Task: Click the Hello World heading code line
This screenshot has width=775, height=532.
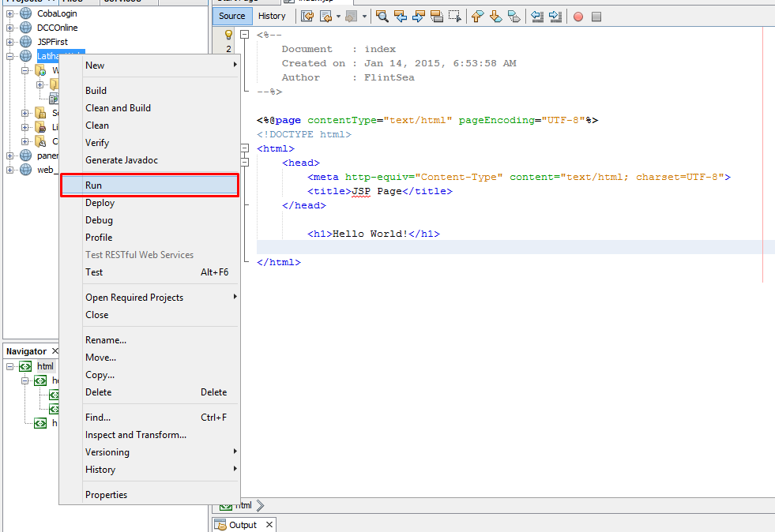Action: (x=374, y=234)
